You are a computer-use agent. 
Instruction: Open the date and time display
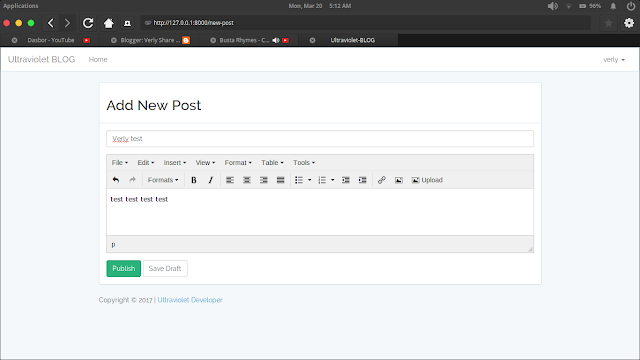[x=320, y=6]
